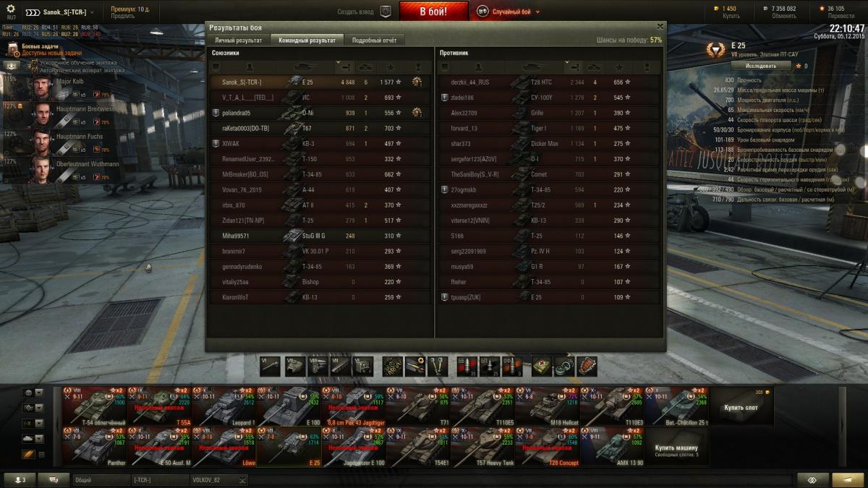This screenshot has width=868, height=488.
Task: Click 'Обменять' credits exchange link
Action: [x=784, y=16]
